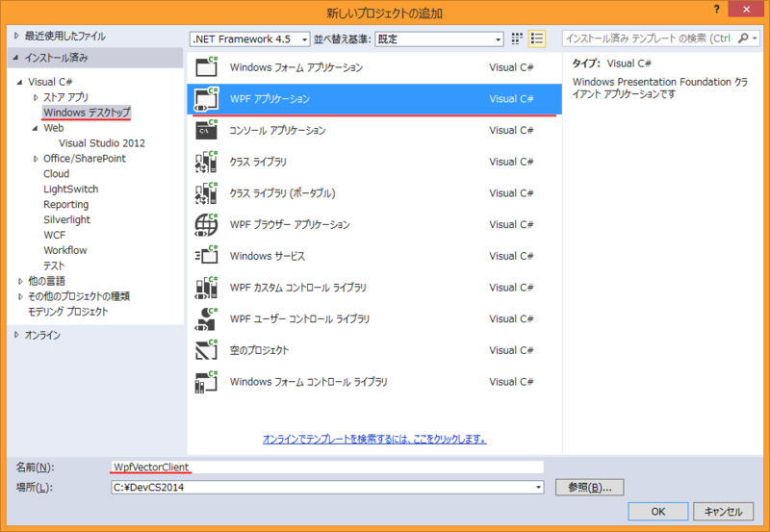
Task: Select Workflow category
Action: (x=65, y=250)
